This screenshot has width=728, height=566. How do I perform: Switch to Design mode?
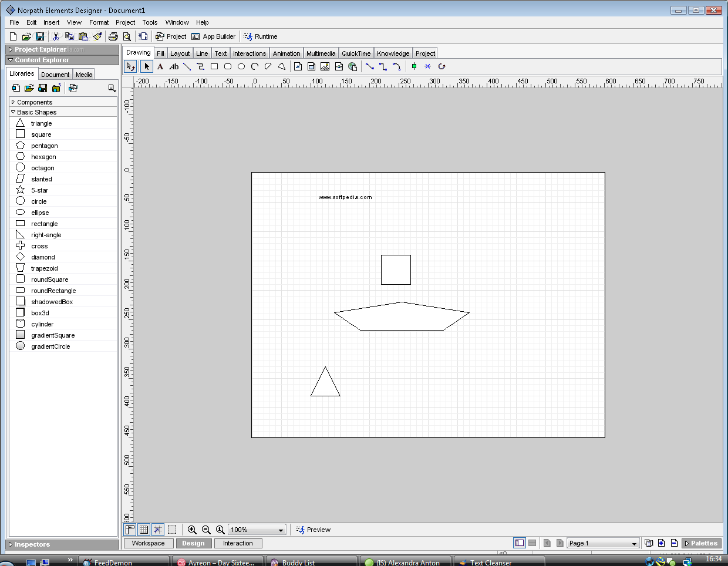point(193,543)
